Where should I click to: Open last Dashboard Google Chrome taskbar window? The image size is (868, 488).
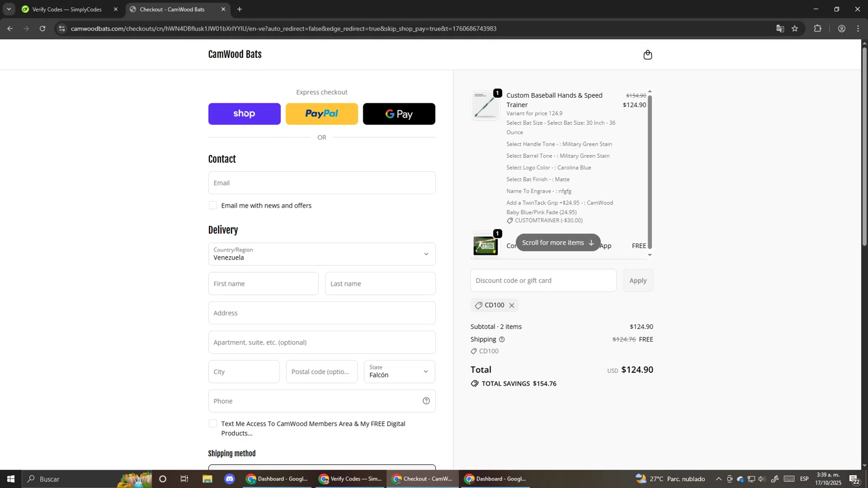496,479
